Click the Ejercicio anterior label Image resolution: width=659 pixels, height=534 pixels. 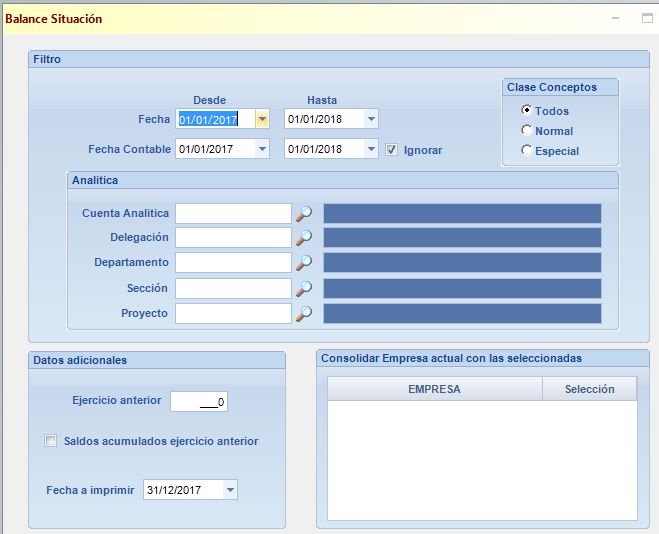pos(117,400)
